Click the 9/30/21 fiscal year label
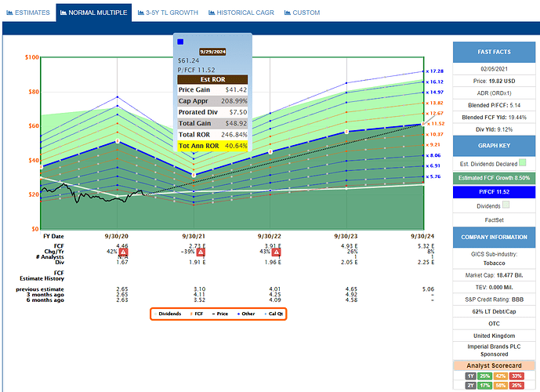 click(194, 236)
